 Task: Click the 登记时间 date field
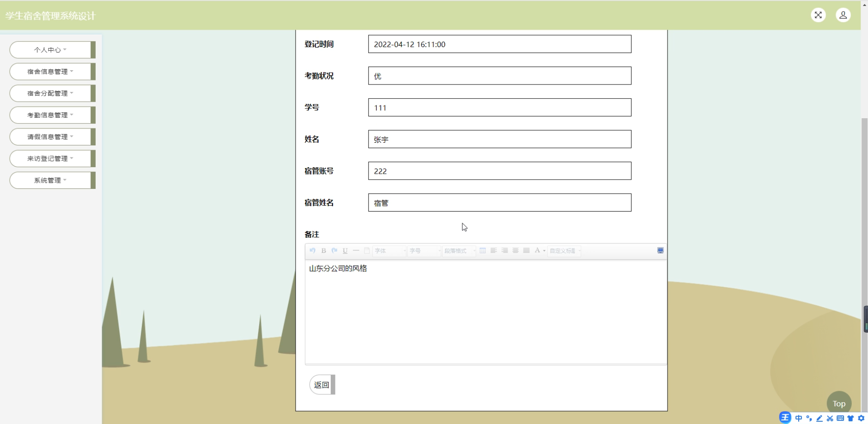point(499,44)
